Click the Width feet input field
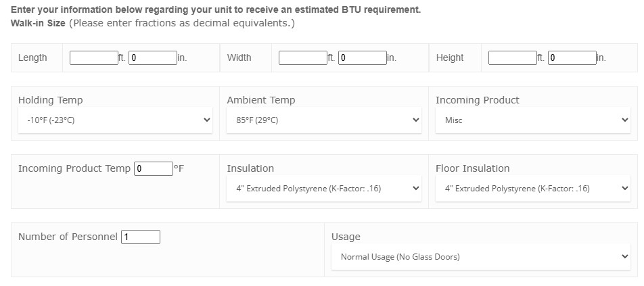Image resolution: width=644 pixels, height=286 pixels. (303, 58)
